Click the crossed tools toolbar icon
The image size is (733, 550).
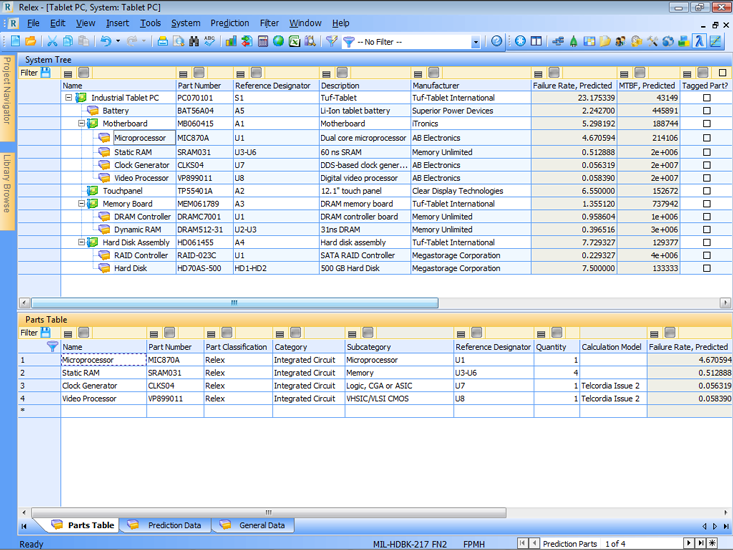(652, 41)
